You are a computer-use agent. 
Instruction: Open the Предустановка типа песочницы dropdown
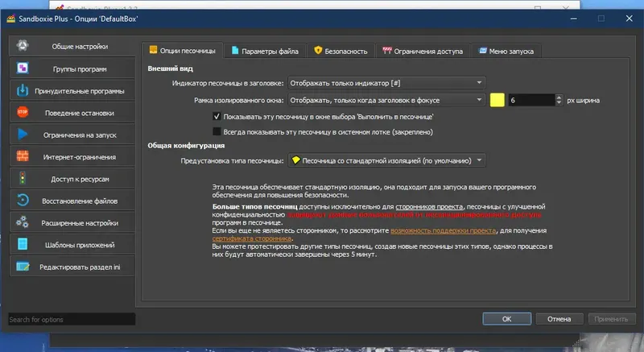(386, 160)
